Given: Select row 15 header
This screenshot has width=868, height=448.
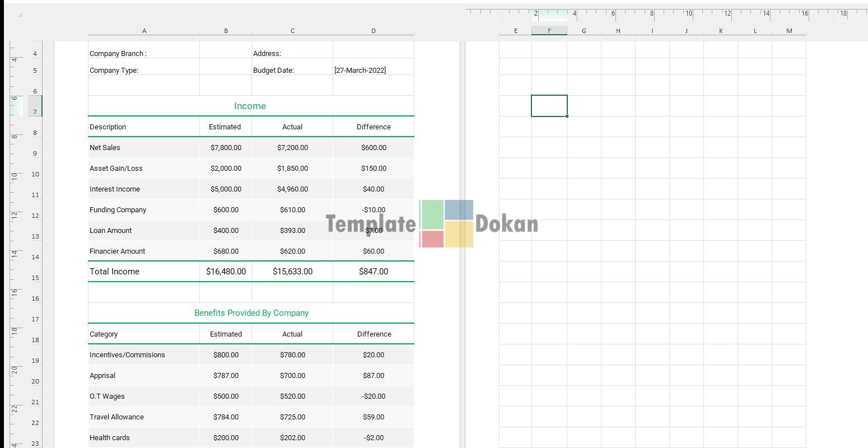Looking at the screenshot, I should click(35, 278).
